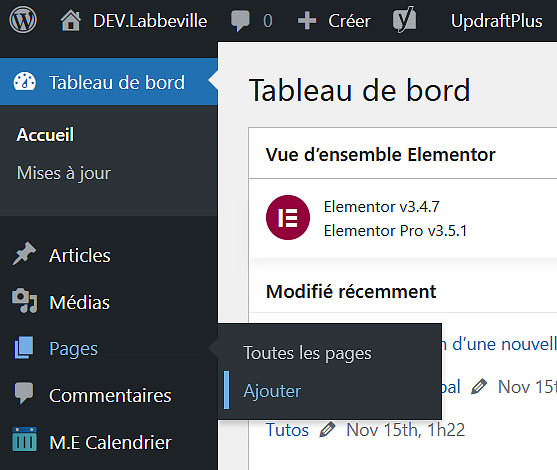Select Ajouter in the Pages flyout
Screen dimensions: 557x470
coord(272,391)
